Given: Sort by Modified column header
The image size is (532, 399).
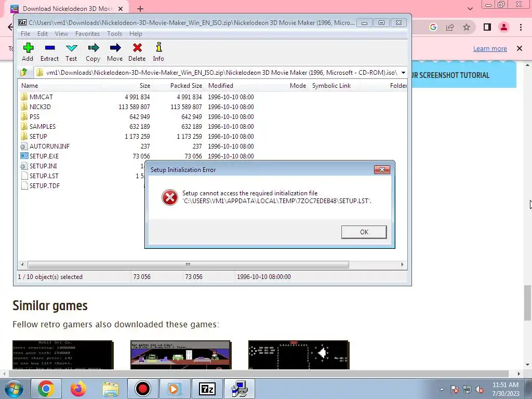Looking at the screenshot, I should pyautogui.click(x=231, y=86).
